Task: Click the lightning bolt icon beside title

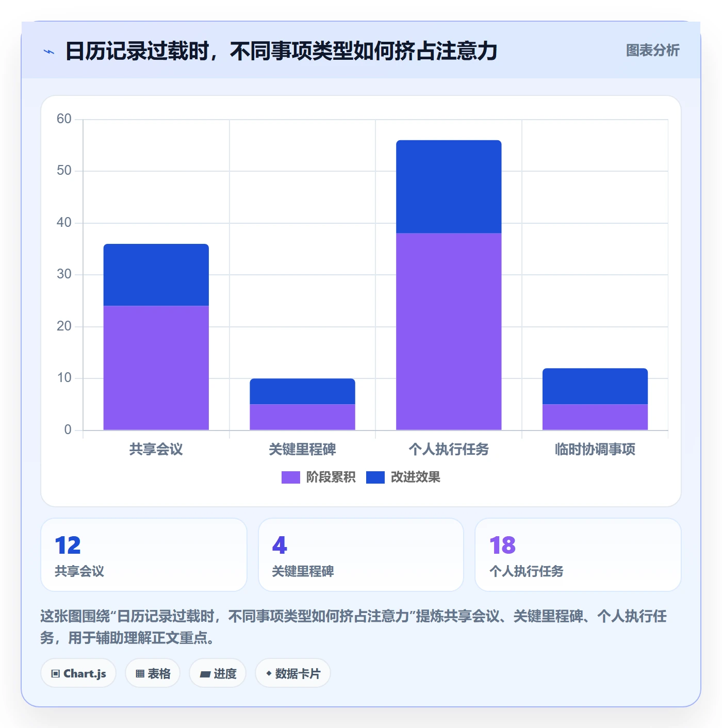Action: click(48, 52)
